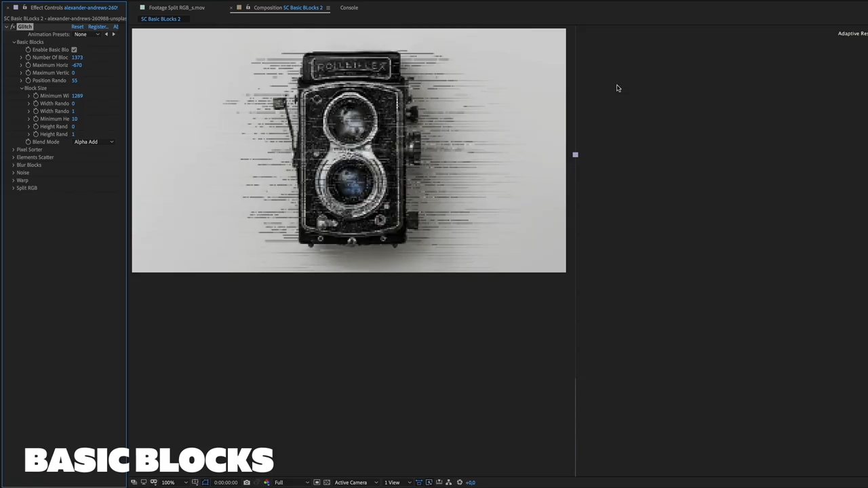The width and height of the screenshot is (868, 488).
Task: Open the 100% magnification dropdown
Action: (x=174, y=483)
